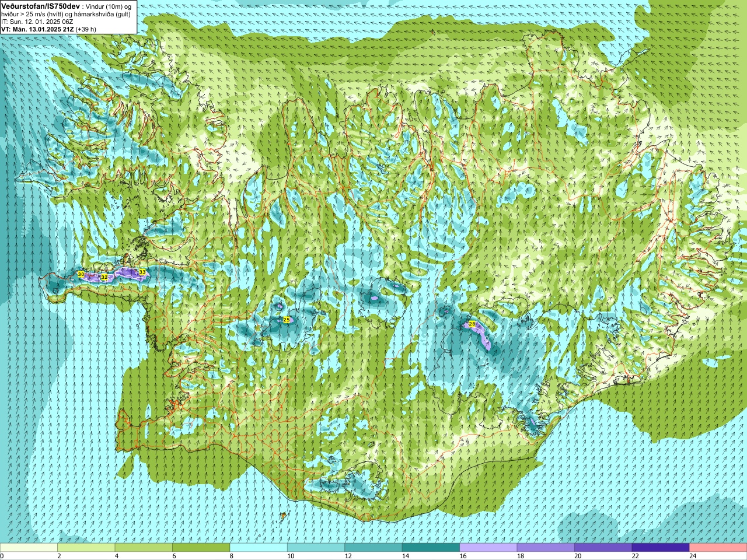Click the turquoise 10–12 m/s legend swatch
The image size is (747, 560).
(316, 548)
